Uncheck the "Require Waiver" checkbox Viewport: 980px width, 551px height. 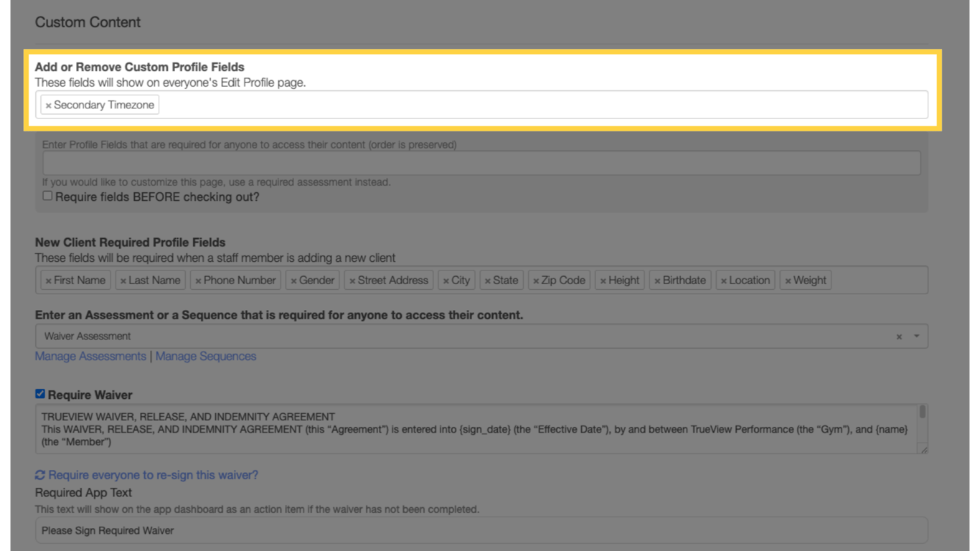pos(41,394)
